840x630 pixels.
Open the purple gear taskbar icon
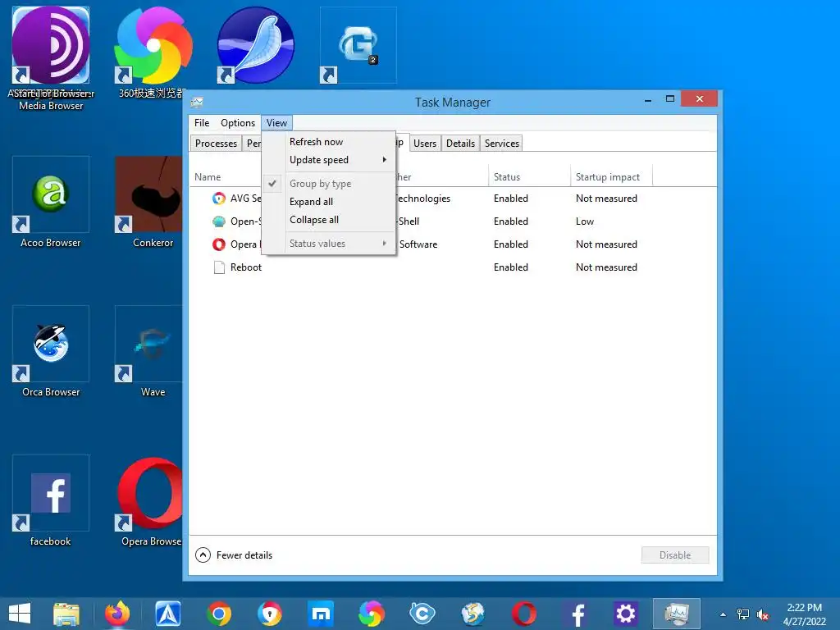pos(625,614)
